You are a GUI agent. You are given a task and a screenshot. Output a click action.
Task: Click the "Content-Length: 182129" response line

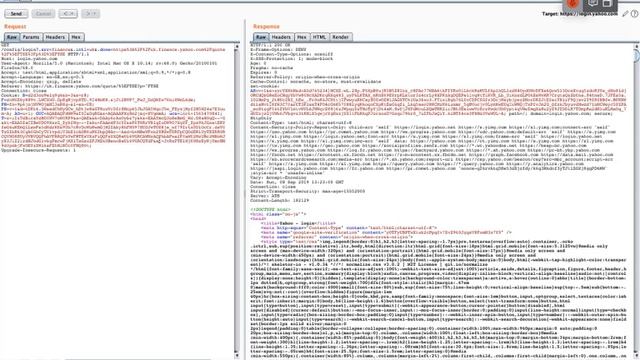click(x=280, y=200)
